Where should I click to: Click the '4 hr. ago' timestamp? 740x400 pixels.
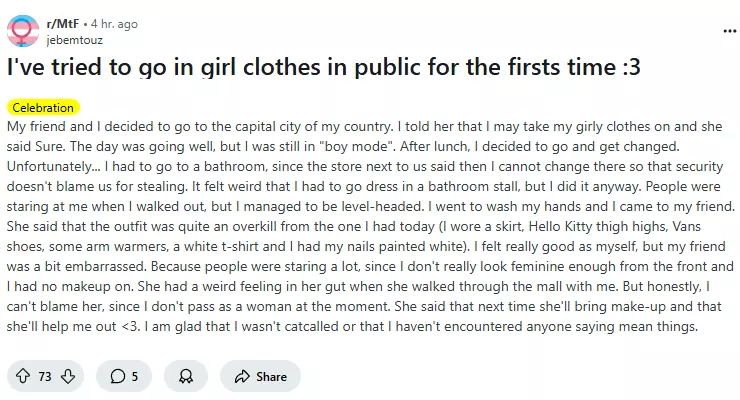pos(113,23)
